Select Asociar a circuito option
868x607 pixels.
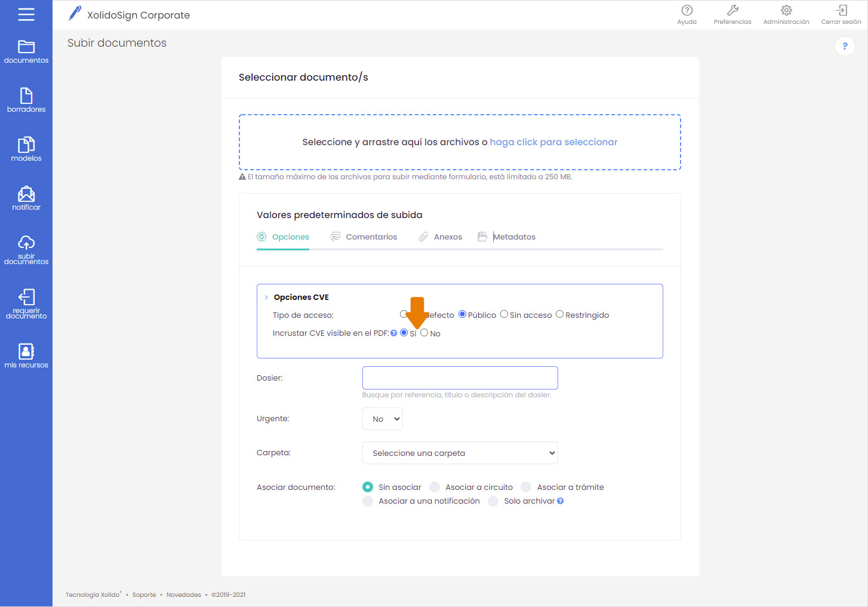point(435,487)
